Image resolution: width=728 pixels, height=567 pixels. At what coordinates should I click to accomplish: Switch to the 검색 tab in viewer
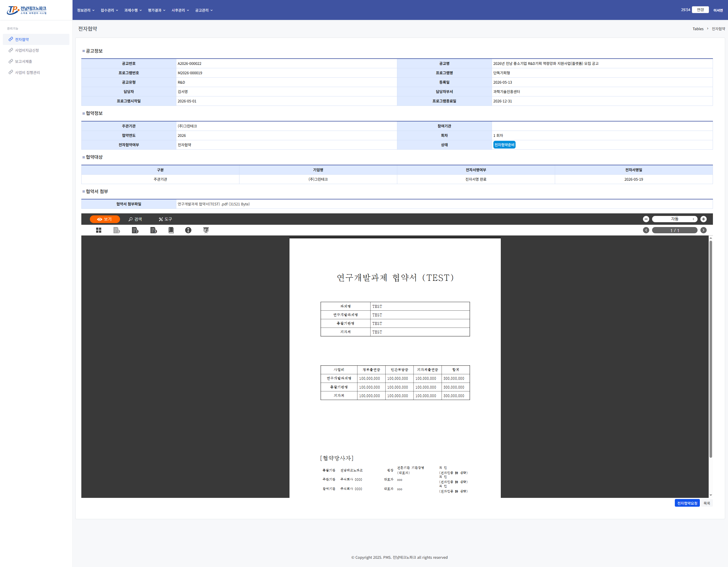[135, 219]
